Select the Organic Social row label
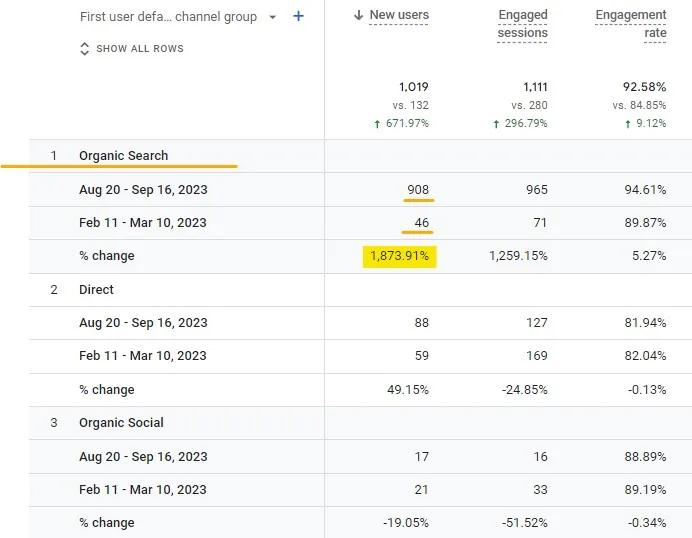Screen dimensions: 692x538 [121, 423]
